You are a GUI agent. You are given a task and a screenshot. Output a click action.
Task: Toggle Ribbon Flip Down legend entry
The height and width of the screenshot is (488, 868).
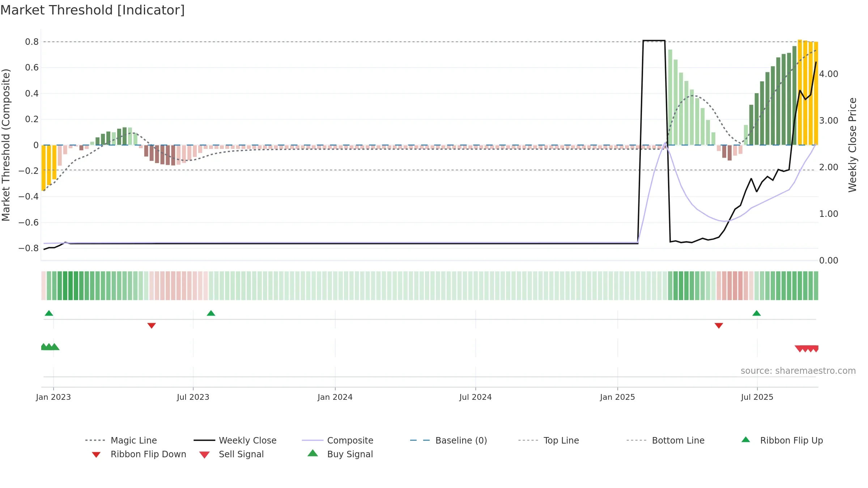[x=139, y=454]
